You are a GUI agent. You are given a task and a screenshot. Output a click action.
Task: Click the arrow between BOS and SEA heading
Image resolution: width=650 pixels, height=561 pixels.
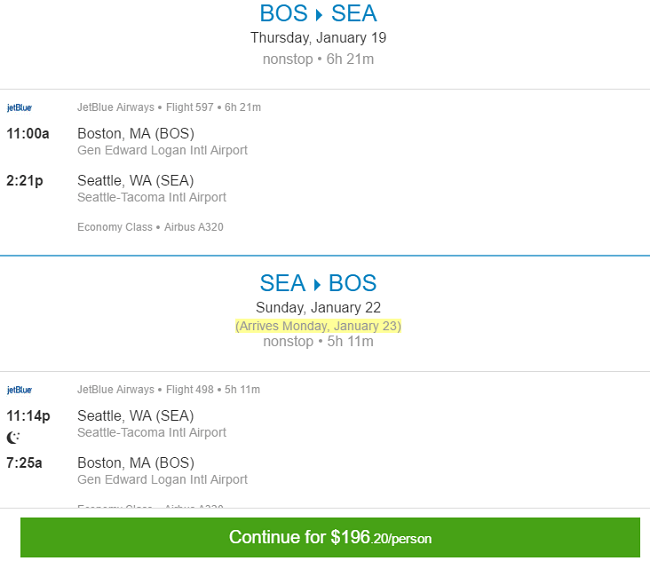[319, 15]
